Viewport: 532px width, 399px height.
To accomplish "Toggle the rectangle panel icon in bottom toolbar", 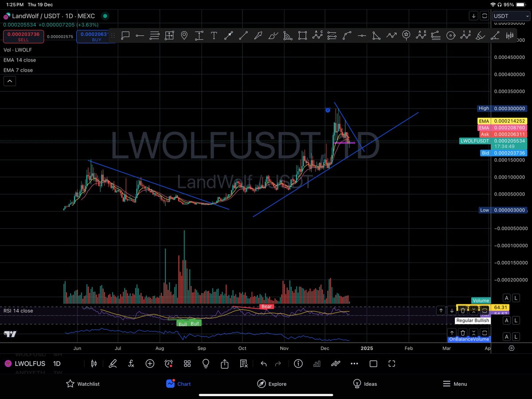I will tap(373, 364).
